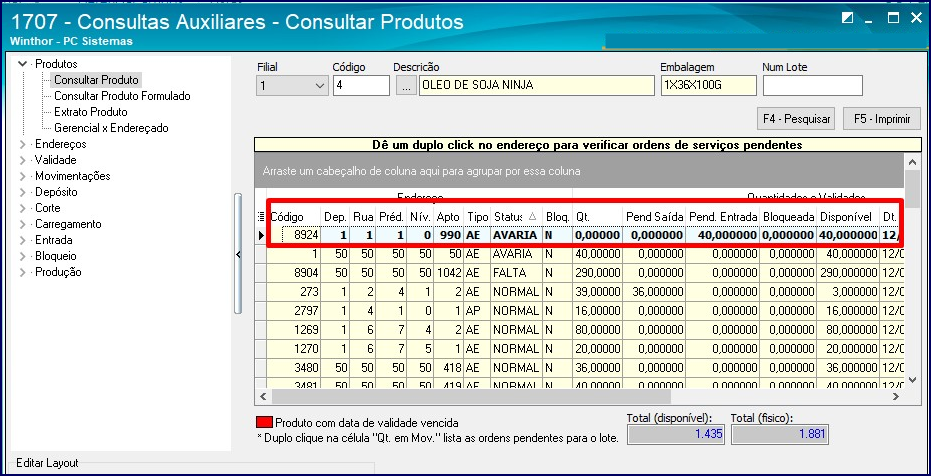The image size is (931, 476).
Task: Open Gerencial x Endereçado item
Action: click(111, 128)
